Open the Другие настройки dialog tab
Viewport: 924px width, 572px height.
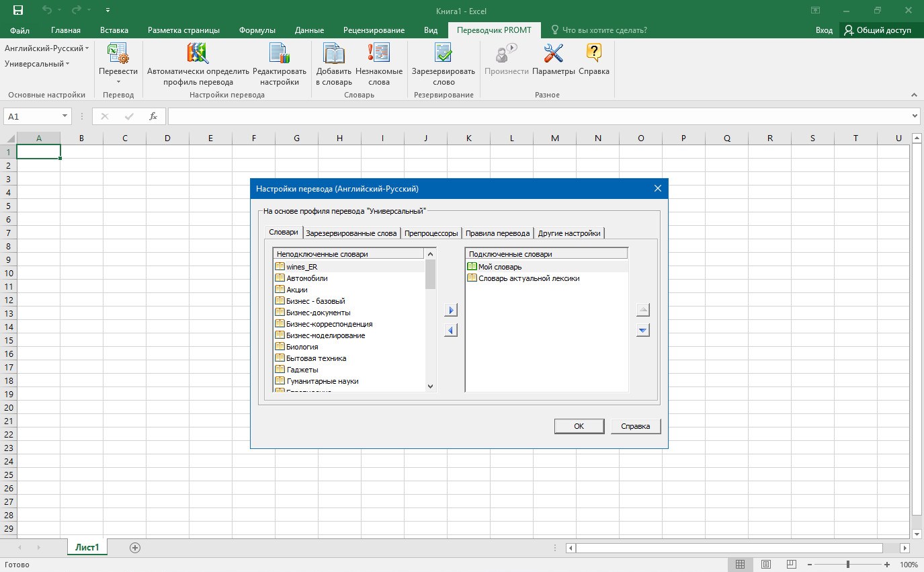tap(569, 233)
